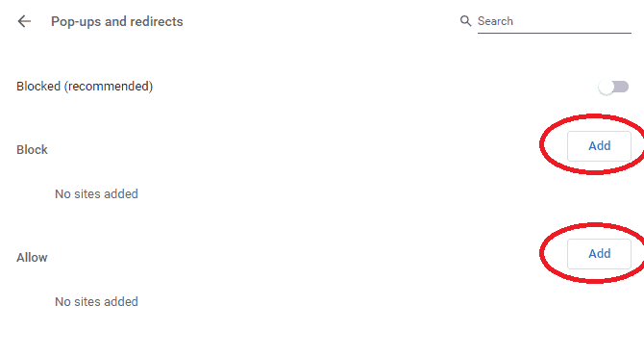644x356 pixels.
Task: Click the Blocked (recommended) label text
Action: coord(85,87)
